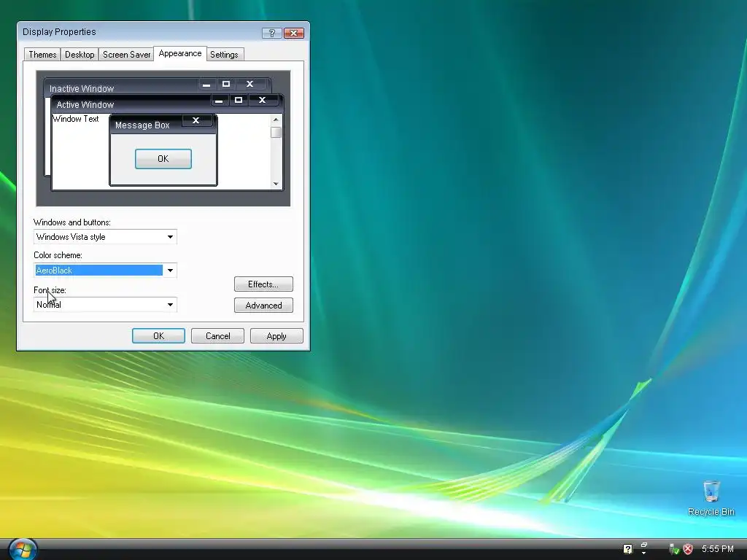Confirm with the dialog's bottom OK button

(158, 335)
